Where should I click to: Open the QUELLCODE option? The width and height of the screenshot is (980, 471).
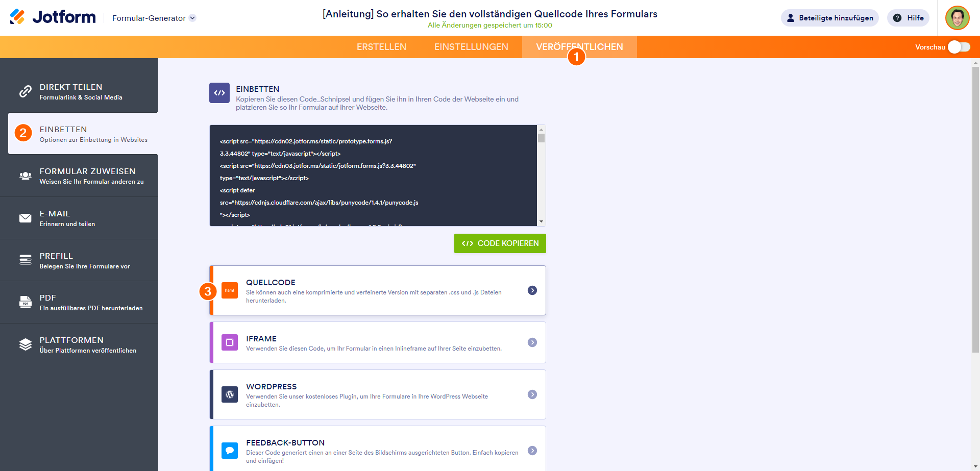point(378,290)
